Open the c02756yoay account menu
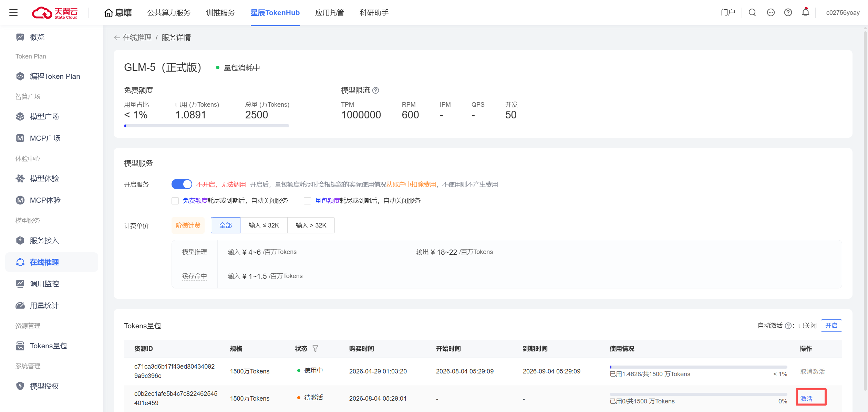Screen dimensions: 868x412 pyautogui.click(x=843, y=13)
